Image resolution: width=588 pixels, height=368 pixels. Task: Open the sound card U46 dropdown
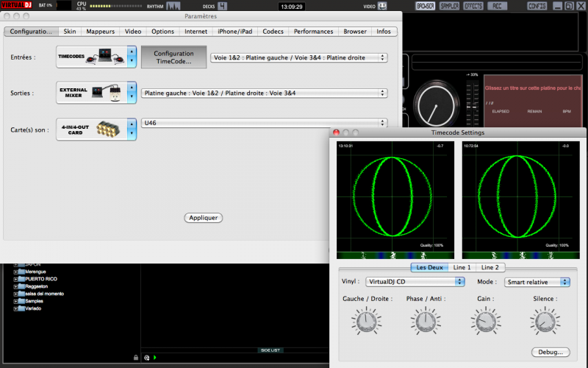[264, 123]
